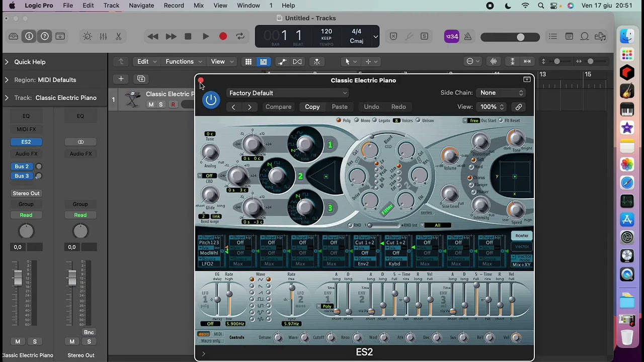Add a new track with plus button
This screenshot has height=362, width=644.
121,78
